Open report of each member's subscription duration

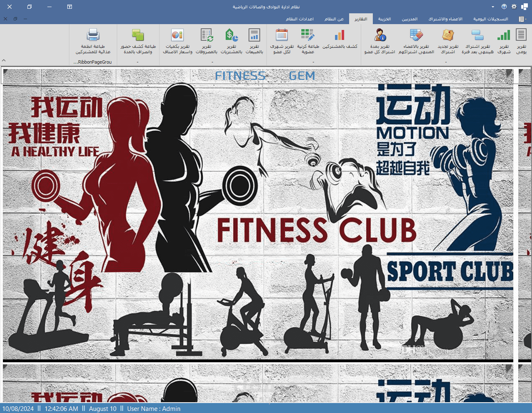pyautogui.click(x=380, y=41)
